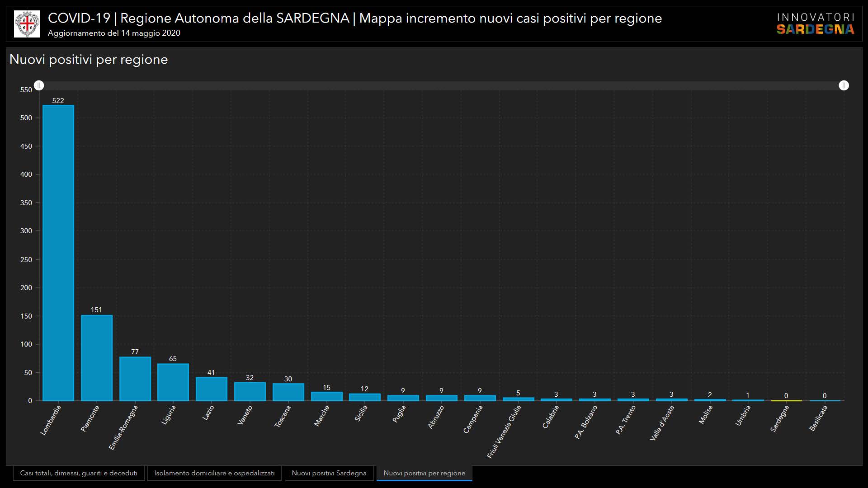
Task: Click the left zoom slider handle
Action: coord(39,85)
